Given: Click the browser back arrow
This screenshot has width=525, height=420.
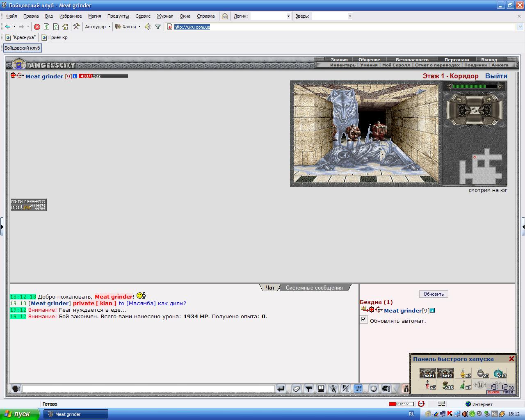Looking at the screenshot, I should [x=8, y=27].
